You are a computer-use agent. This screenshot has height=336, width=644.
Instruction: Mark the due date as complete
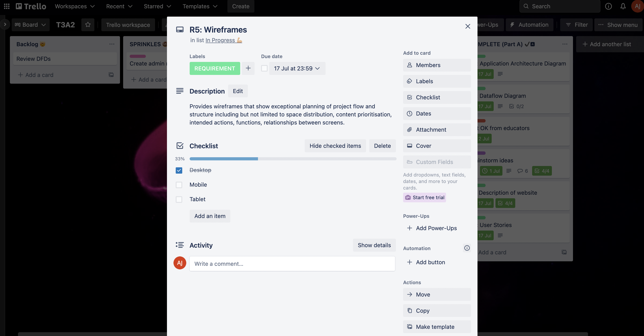264,68
